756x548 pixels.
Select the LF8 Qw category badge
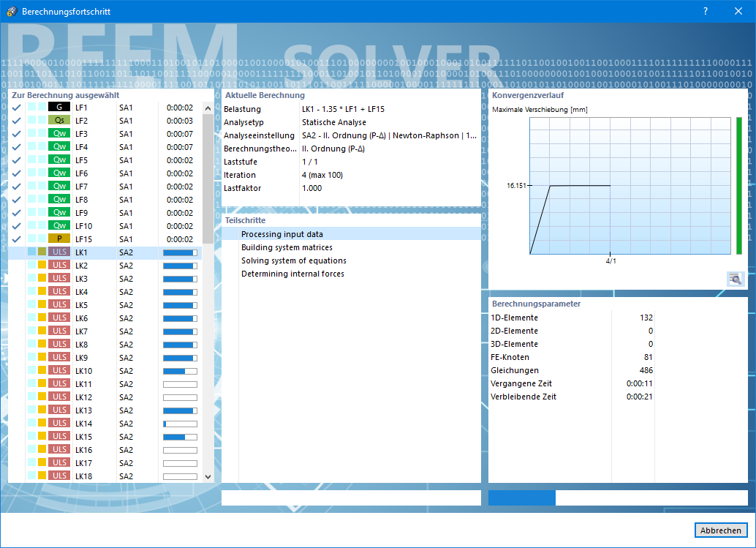tap(59, 199)
